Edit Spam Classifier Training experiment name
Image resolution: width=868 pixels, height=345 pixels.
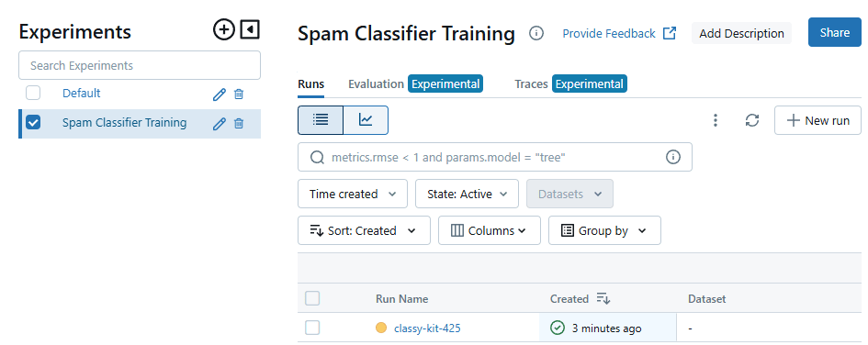(220, 123)
